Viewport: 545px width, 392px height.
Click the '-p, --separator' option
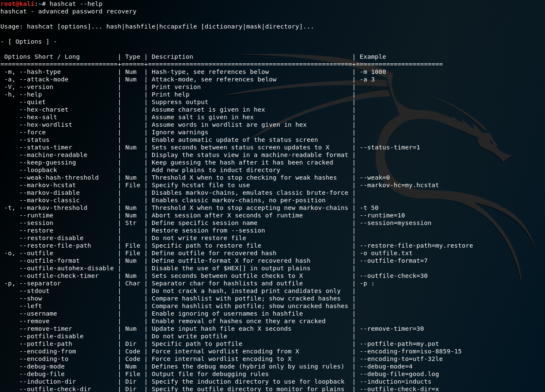pos(33,283)
